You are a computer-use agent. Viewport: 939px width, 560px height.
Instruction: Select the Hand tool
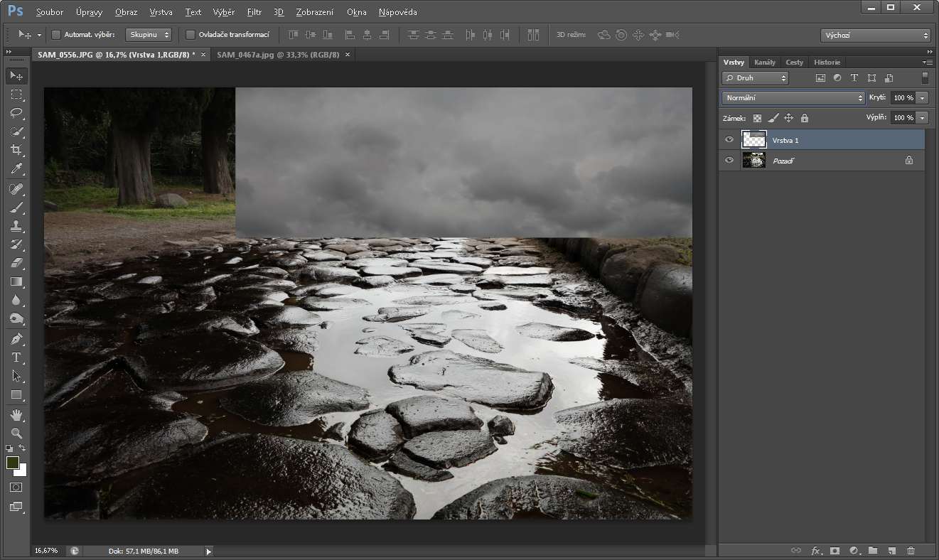16,414
